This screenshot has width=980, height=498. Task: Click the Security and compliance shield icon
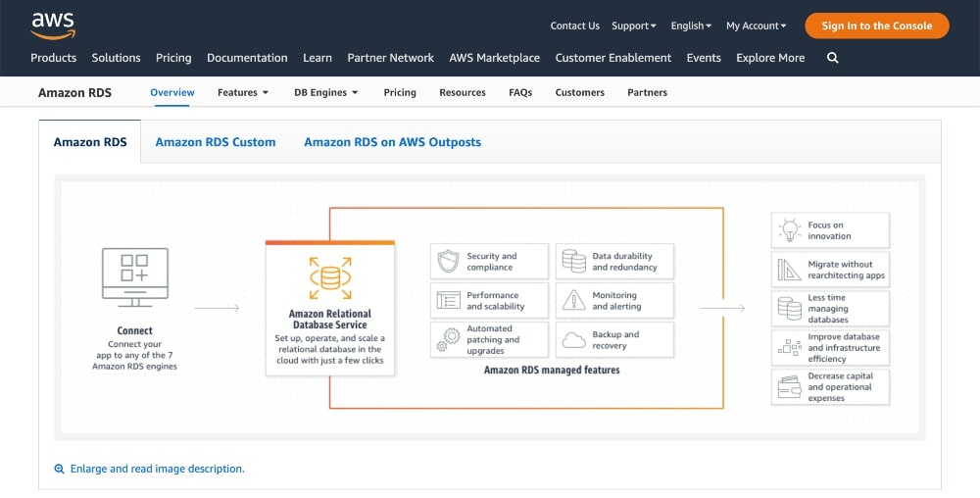pyautogui.click(x=447, y=262)
